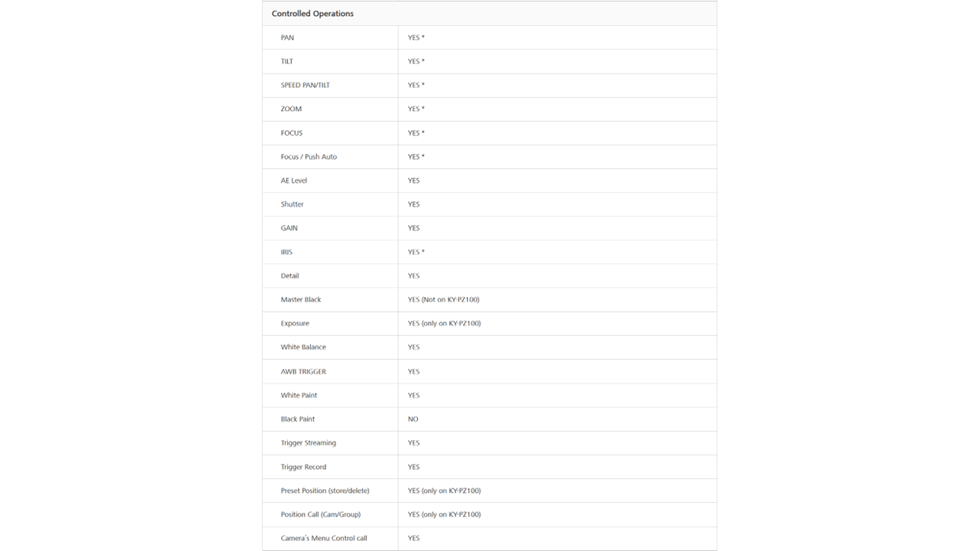
Task: Click the ZOOM row label
Action: 291,109
